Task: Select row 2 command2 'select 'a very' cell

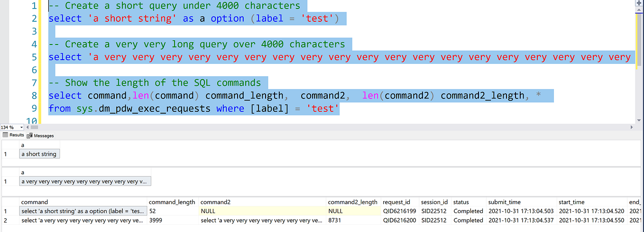Action: [262, 220]
